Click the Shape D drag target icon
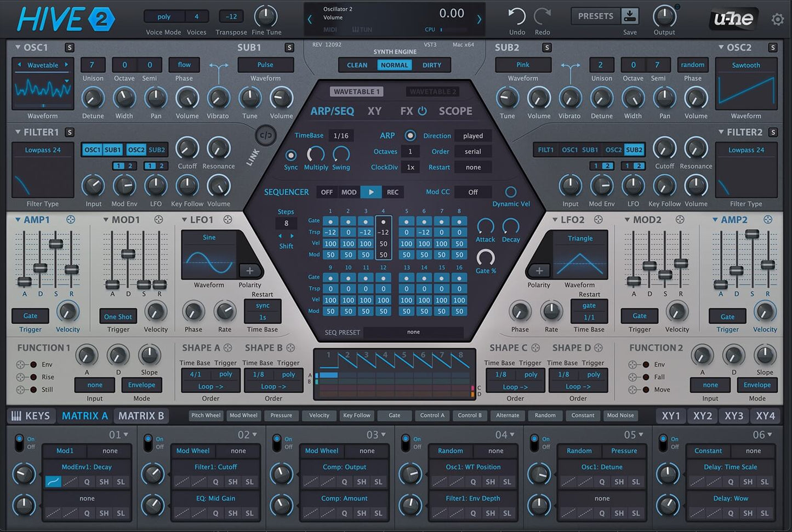 (599, 348)
